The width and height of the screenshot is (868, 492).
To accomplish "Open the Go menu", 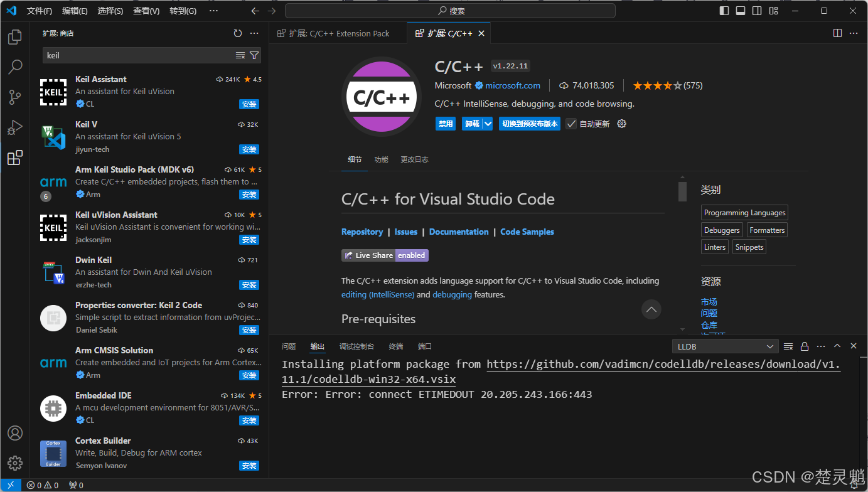I will click(183, 11).
